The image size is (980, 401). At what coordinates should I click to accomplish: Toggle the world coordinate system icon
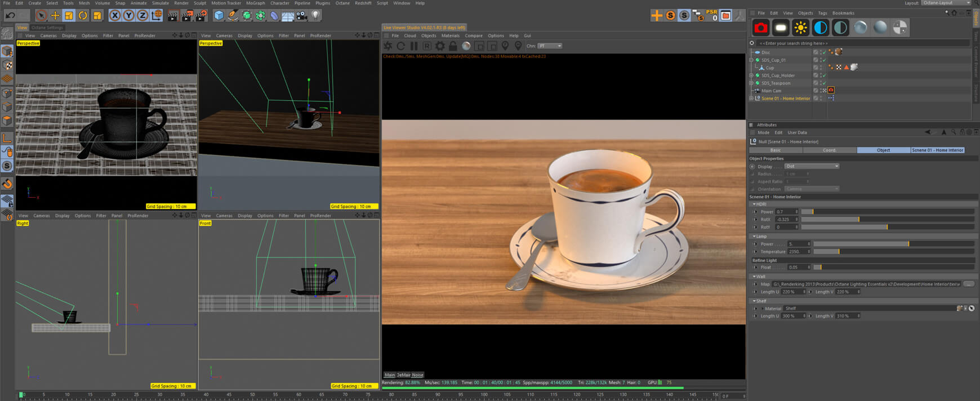(157, 16)
